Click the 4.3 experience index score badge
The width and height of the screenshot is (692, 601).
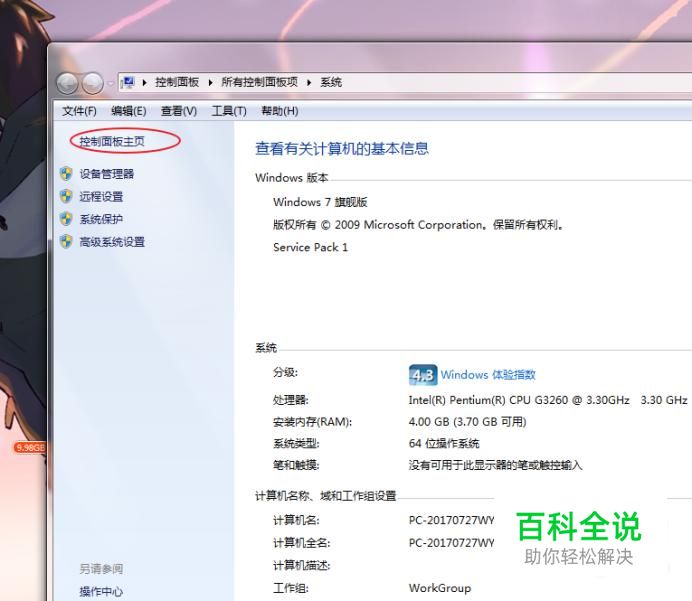pyautogui.click(x=423, y=375)
